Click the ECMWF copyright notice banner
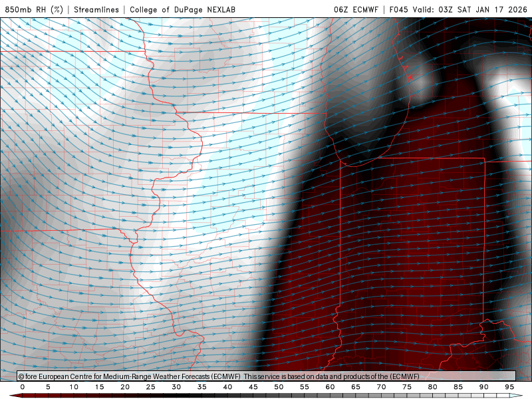The height and width of the screenshot is (399, 532). coord(267,376)
